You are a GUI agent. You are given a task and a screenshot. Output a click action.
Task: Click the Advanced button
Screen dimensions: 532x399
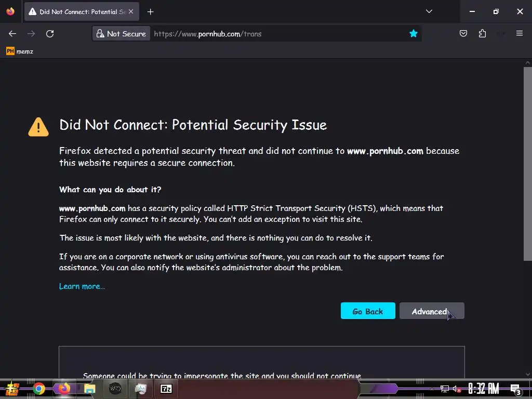point(432,311)
